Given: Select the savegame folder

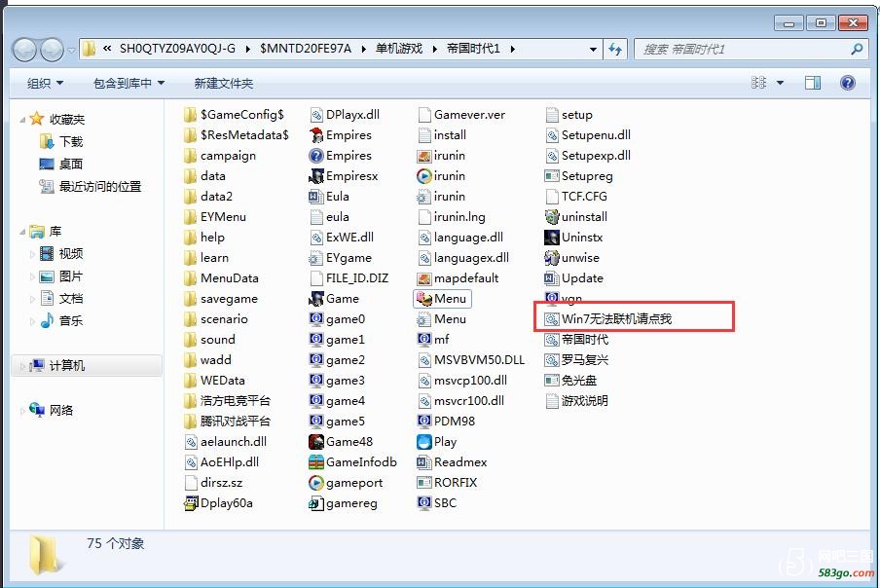Looking at the screenshot, I should (x=221, y=299).
